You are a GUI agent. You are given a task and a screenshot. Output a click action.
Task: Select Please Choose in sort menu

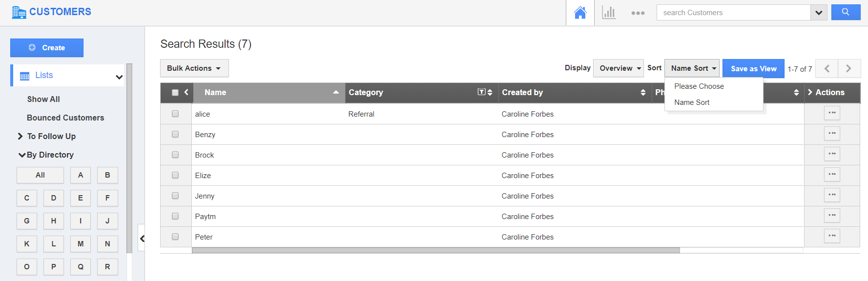click(699, 86)
